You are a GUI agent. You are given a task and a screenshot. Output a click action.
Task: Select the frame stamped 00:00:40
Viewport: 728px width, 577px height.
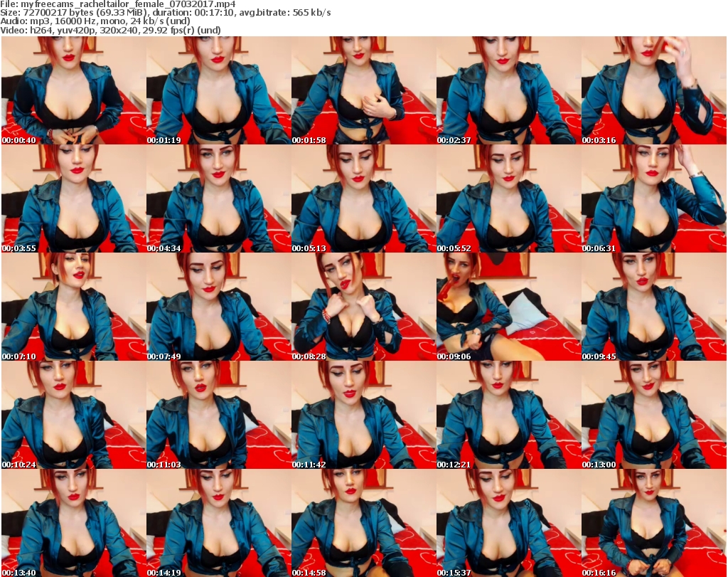point(74,90)
